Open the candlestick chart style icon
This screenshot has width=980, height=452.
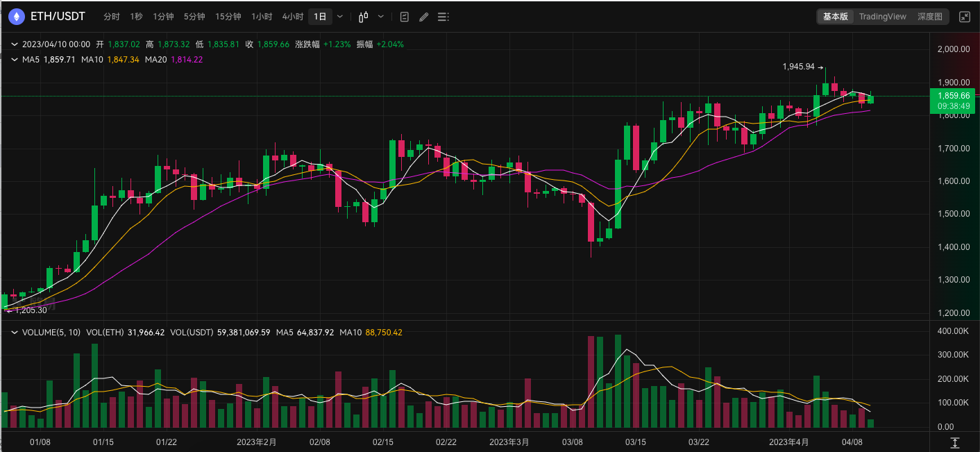click(x=363, y=17)
